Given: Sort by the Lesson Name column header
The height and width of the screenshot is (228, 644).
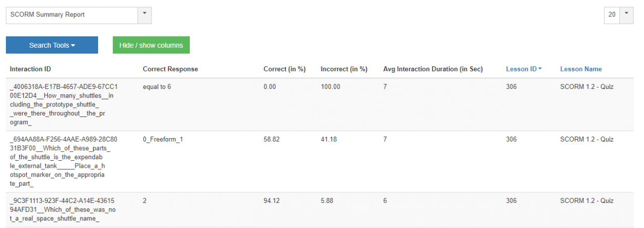Looking at the screenshot, I should click(x=581, y=69).
